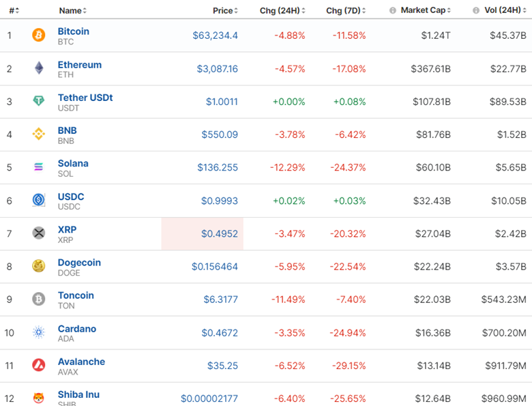Sort by Chg (7D) column

[346, 10]
